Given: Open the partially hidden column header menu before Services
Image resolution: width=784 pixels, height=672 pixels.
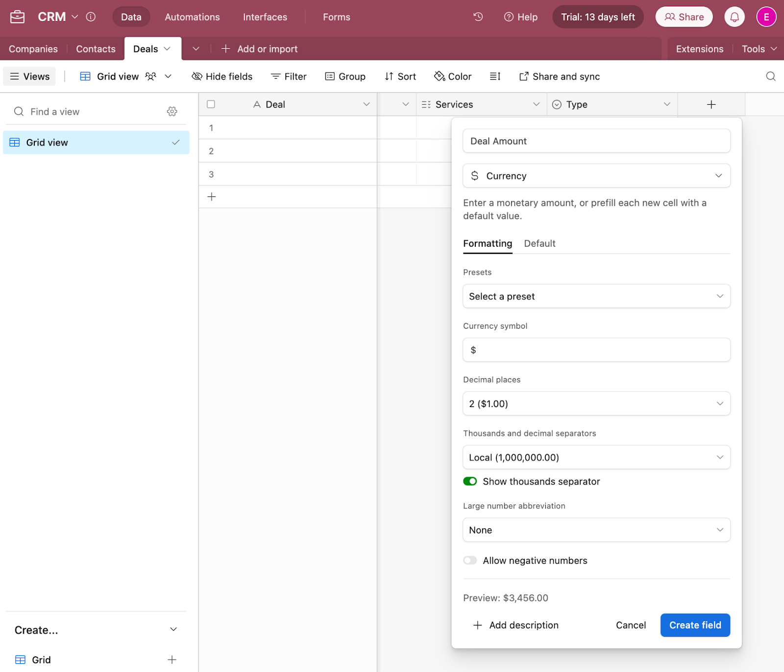Looking at the screenshot, I should [x=405, y=104].
